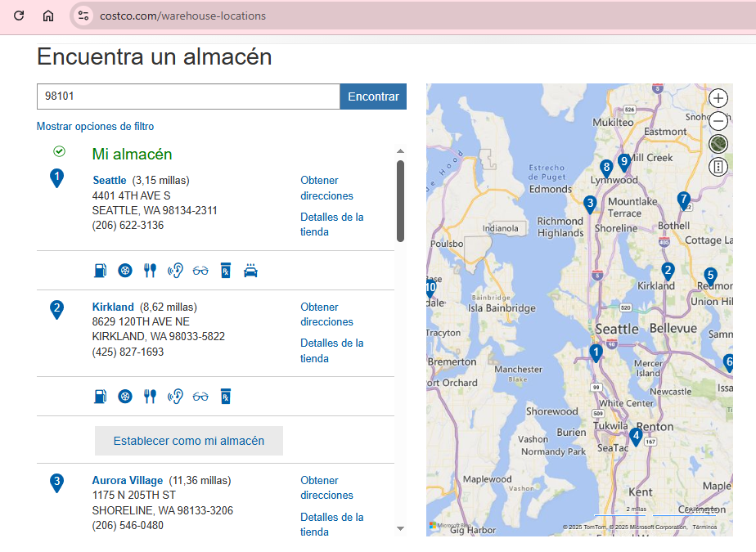Click the optical glasses icon under Seattle
756x552 pixels.
coord(200,271)
